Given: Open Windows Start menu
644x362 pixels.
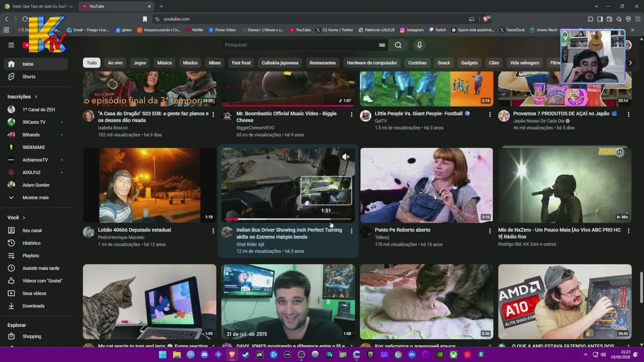Looking at the screenshot, I should click(163, 354).
